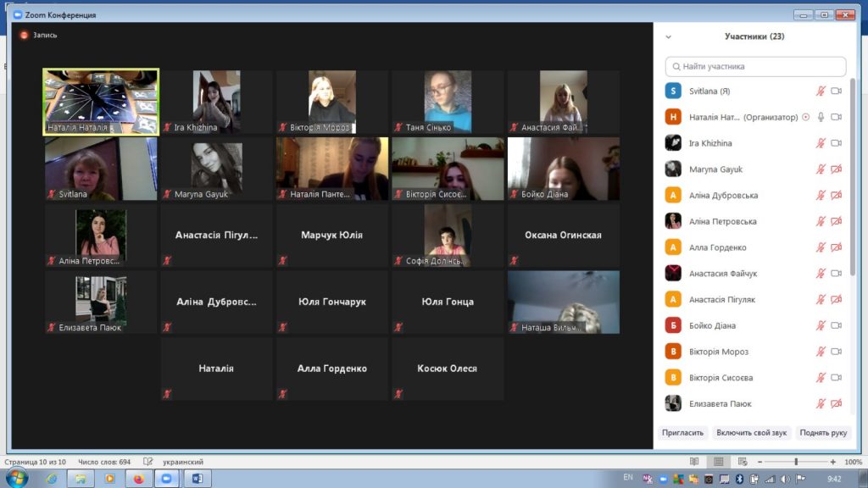Click Word zoom in plus button
868x488 pixels.
point(832,462)
